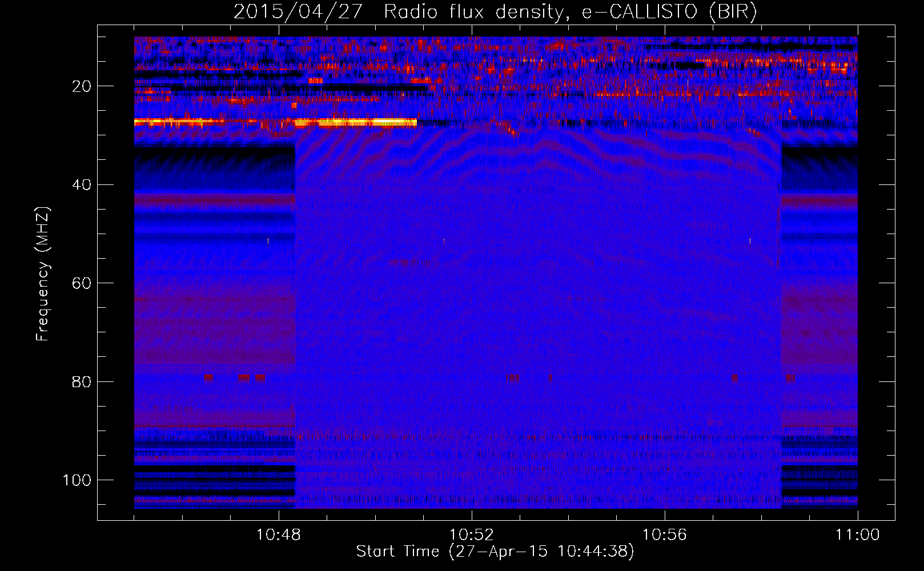Click the 40 MHz frequency tick label
The width and height of the screenshot is (924, 571).
(x=82, y=185)
